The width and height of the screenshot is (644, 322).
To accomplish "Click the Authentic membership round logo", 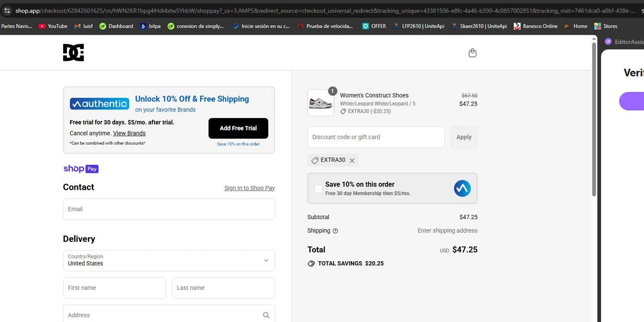I will (462, 188).
